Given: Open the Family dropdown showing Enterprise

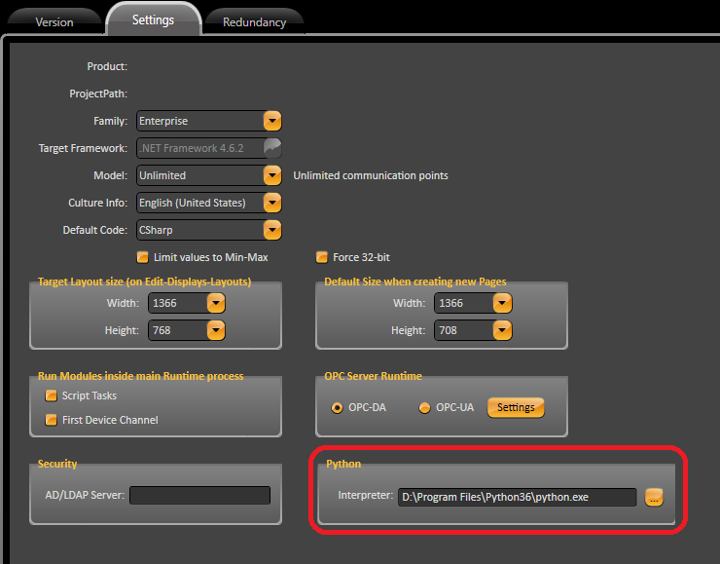Looking at the screenshot, I should point(272,121).
